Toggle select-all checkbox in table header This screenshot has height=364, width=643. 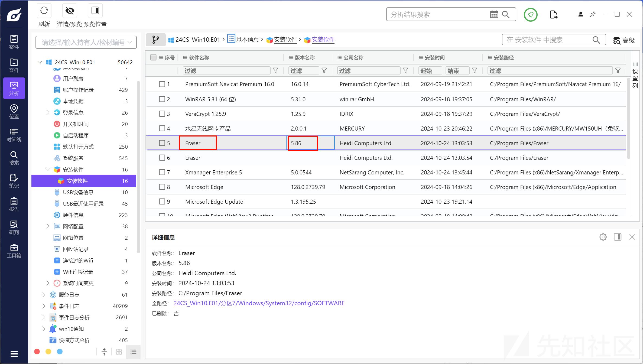(153, 57)
